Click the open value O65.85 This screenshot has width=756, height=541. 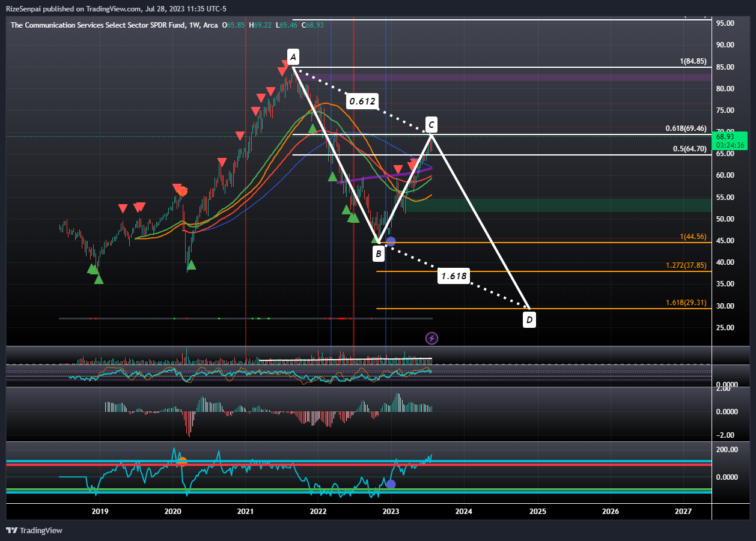coord(233,25)
